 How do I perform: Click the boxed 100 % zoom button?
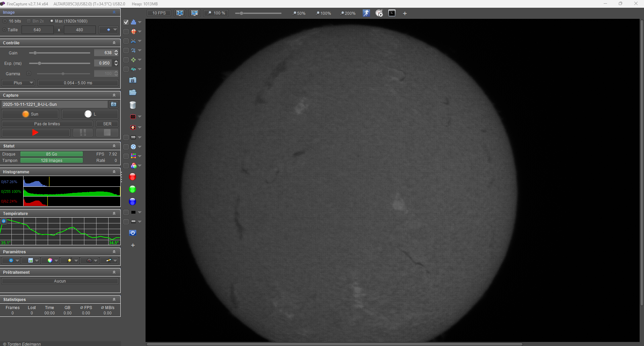[x=216, y=13]
